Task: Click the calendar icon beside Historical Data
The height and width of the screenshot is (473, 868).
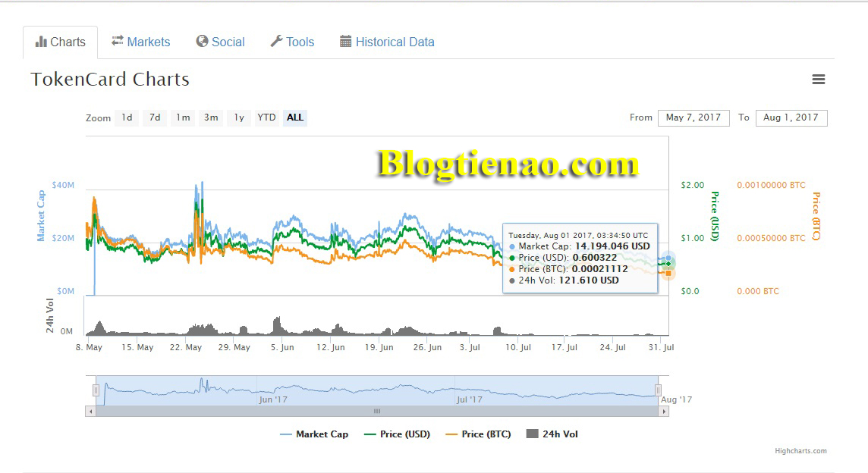Action: point(345,42)
